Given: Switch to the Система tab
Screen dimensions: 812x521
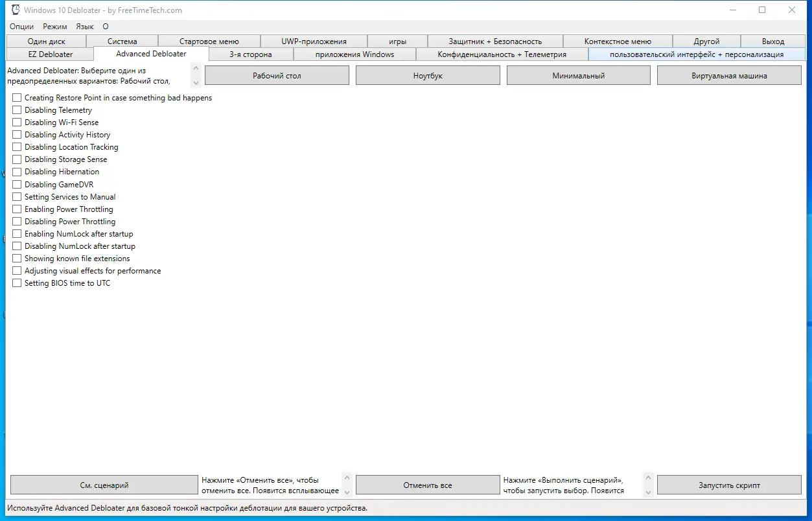Looking at the screenshot, I should click(x=122, y=41).
